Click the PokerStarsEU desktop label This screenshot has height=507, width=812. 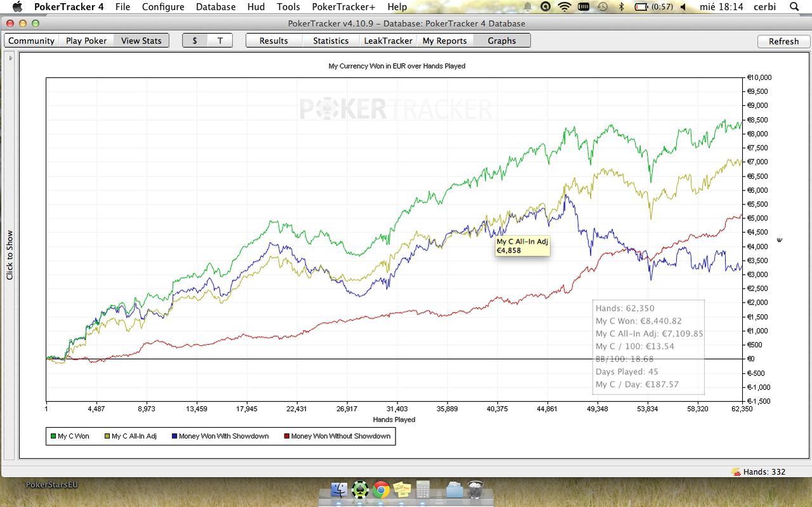[x=51, y=485]
